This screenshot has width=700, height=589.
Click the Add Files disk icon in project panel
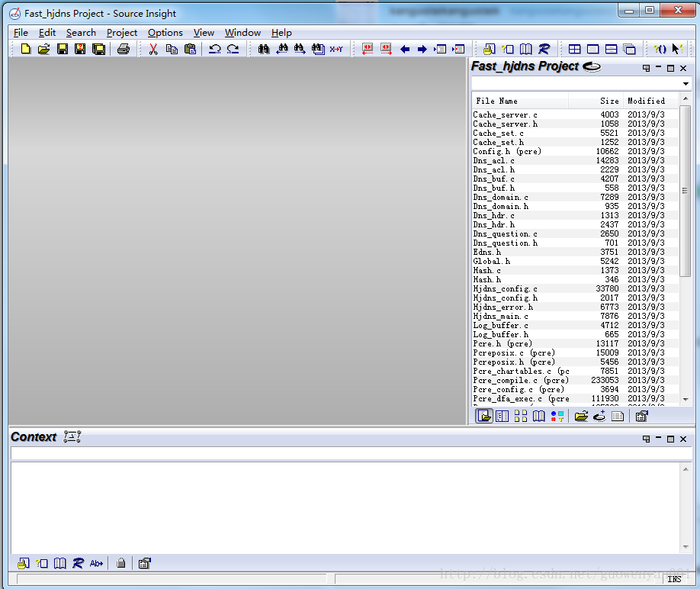pyautogui.click(x=599, y=416)
